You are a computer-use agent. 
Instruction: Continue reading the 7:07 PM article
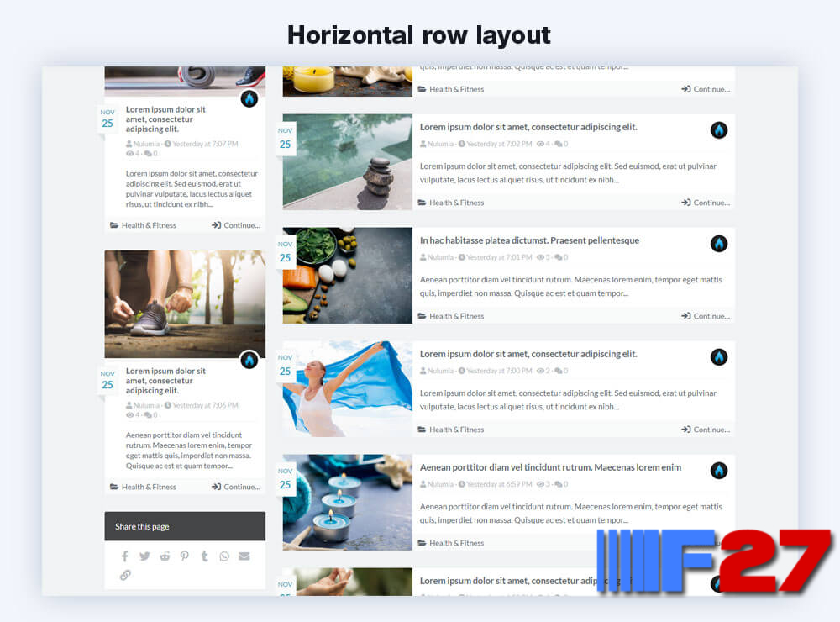pyautogui.click(x=236, y=225)
